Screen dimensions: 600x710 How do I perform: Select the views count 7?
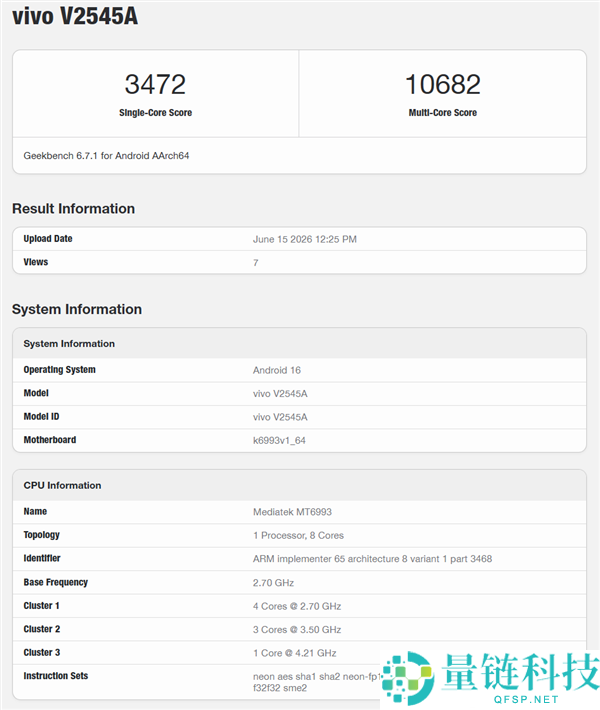[x=255, y=263]
